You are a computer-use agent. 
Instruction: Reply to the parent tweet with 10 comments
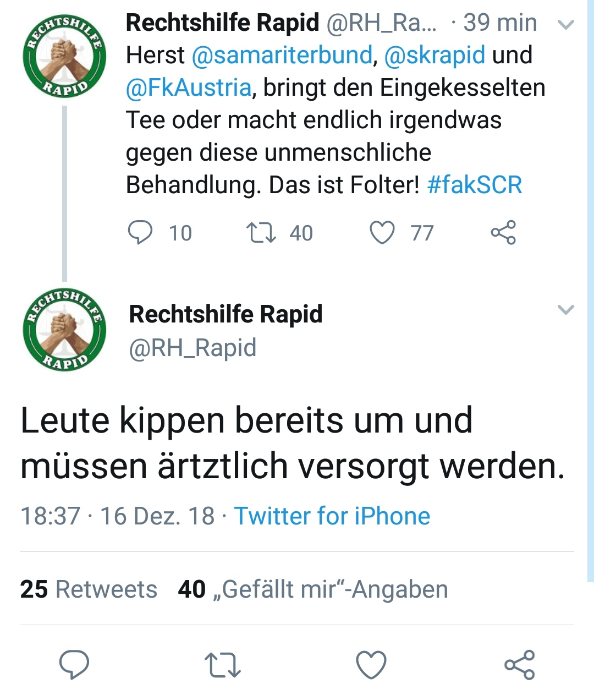(140, 232)
